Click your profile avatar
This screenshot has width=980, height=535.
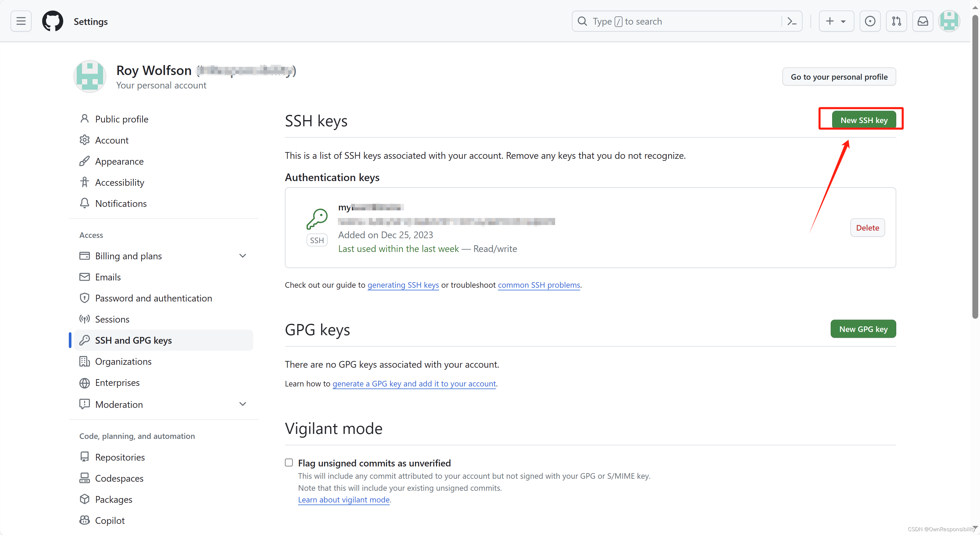click(x=950, y=21)
